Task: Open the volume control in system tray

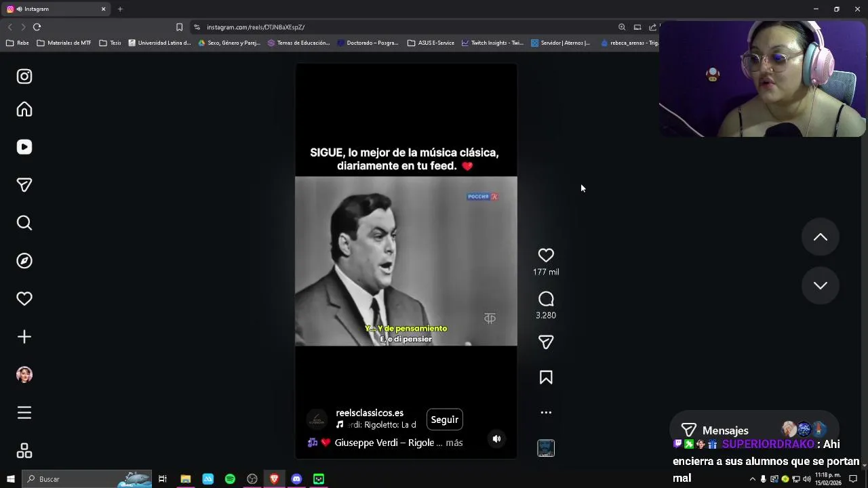Action: tap(807, 479)
